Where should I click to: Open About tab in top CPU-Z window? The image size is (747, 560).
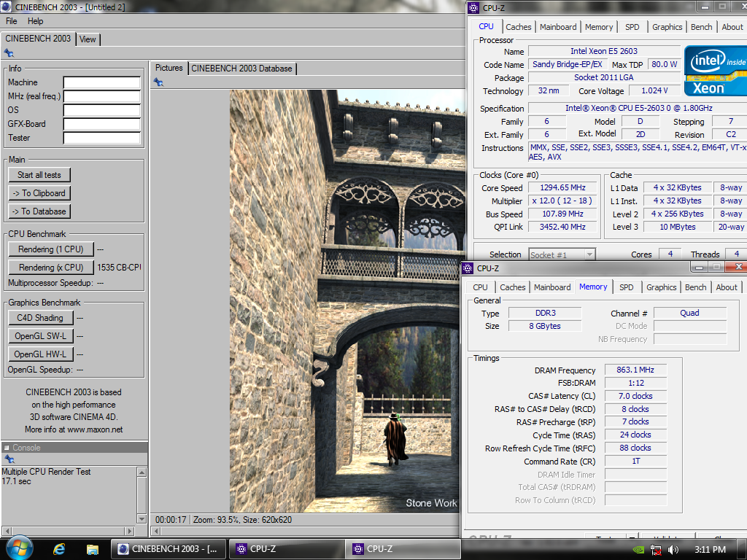pyautogui.click(x=732, y=27)
